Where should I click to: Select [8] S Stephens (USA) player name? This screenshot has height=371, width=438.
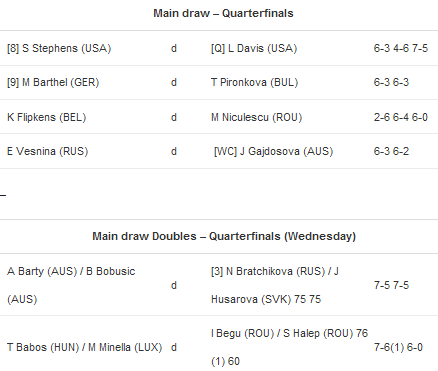click(59, 48)
